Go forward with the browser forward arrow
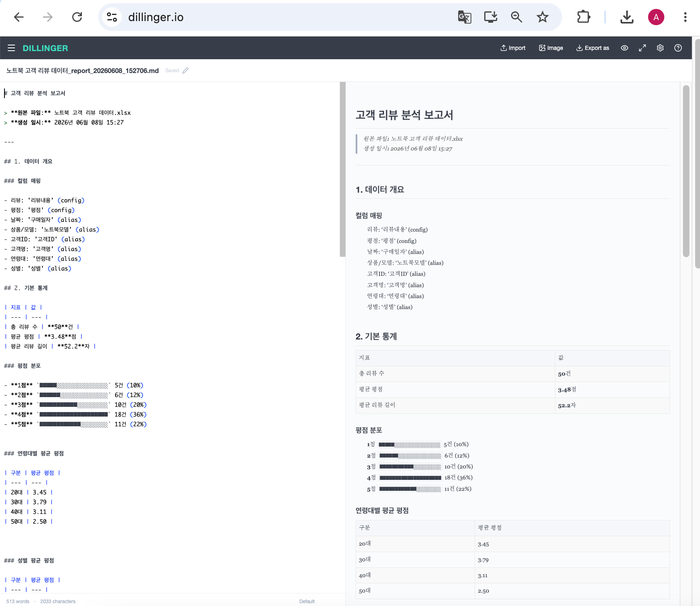 click(48, 17)
